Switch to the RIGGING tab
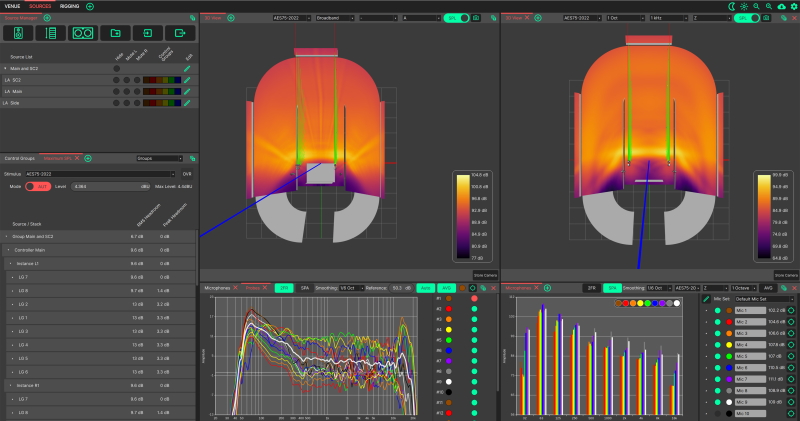Image resolution: width=800 pixels, height=421 pixels. coord(70,6)
